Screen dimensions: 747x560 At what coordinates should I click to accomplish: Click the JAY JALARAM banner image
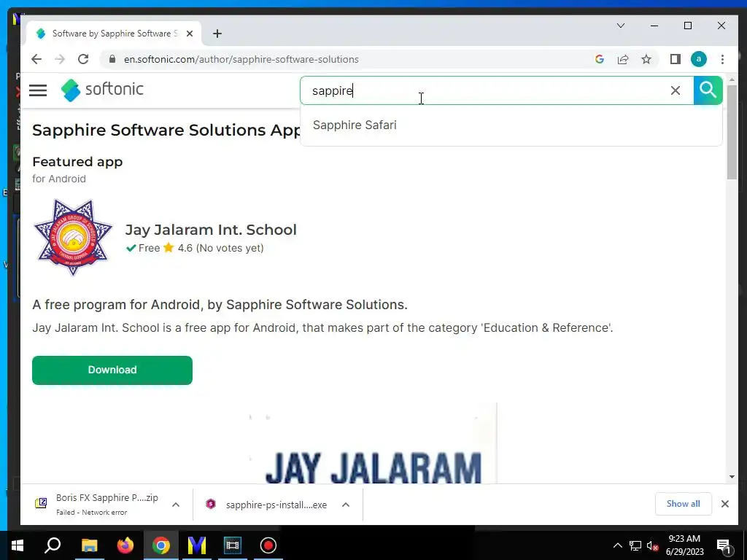tap(373, 443)
